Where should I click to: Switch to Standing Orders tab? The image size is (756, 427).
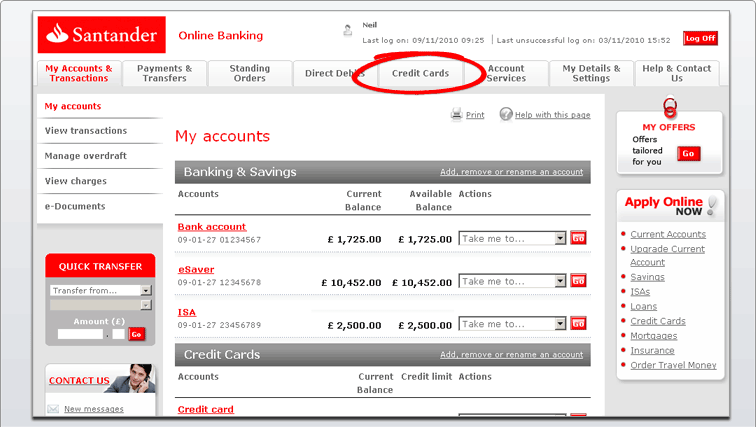pyautogui.click(x=250, y=73)
